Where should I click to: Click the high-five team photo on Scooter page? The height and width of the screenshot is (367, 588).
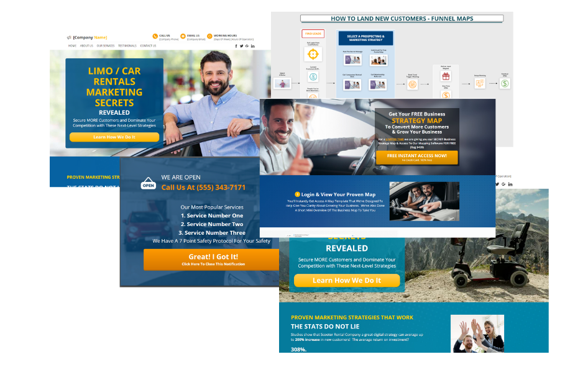pyautogui.click(x=477, y=333)
